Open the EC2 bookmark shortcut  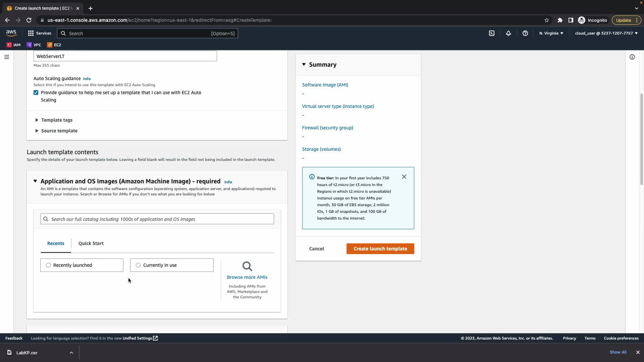[54, 45]
